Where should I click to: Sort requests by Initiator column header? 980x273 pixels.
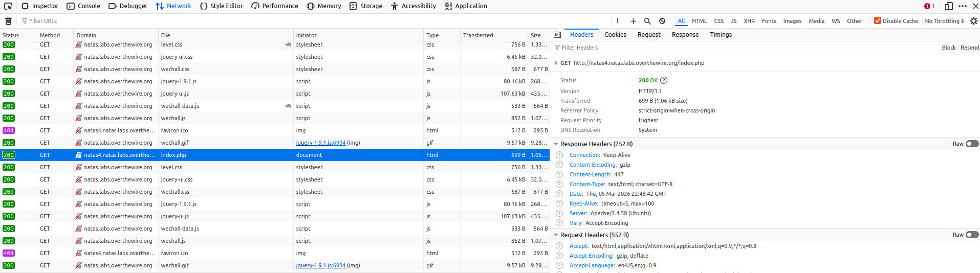359,35
